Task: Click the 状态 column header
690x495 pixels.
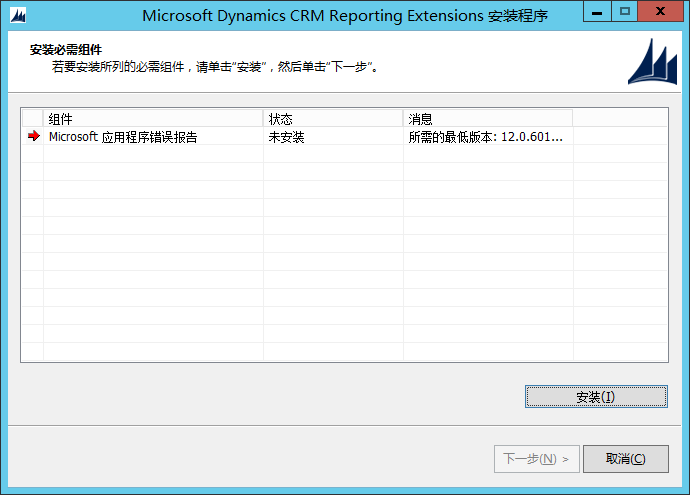Action: 333,118
